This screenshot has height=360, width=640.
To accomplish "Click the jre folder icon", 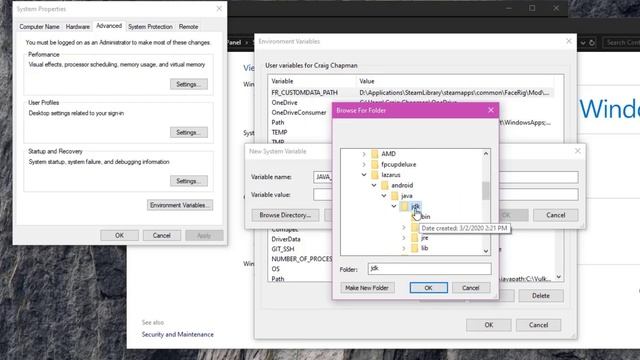I will tap(415, 238).
